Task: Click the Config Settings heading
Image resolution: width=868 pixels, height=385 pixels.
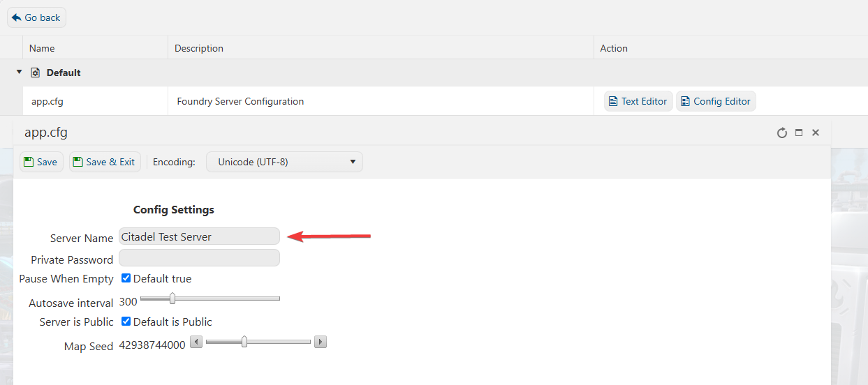Action: pos(174,209)
